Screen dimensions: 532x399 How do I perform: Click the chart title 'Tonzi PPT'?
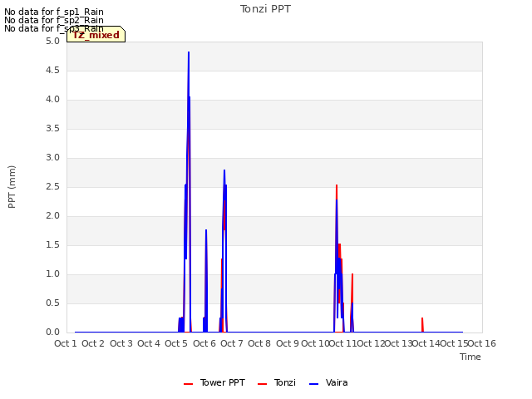[x=265, y=9]
